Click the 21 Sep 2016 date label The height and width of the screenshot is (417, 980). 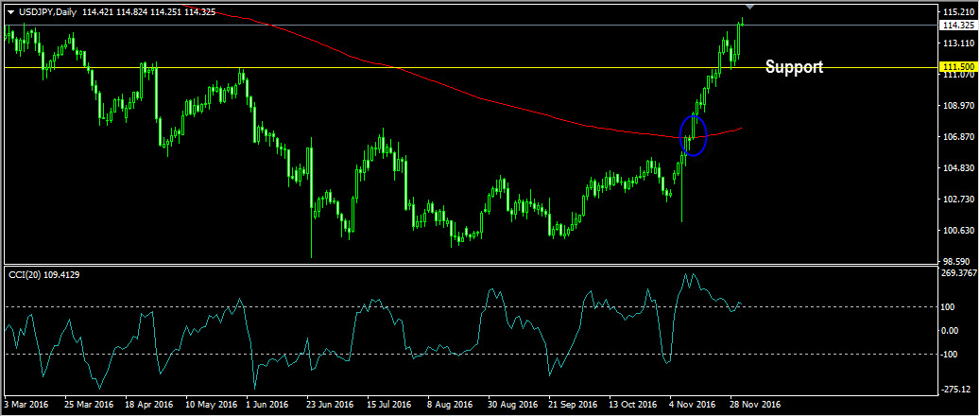pyautogui.click(x=573, y=405)
